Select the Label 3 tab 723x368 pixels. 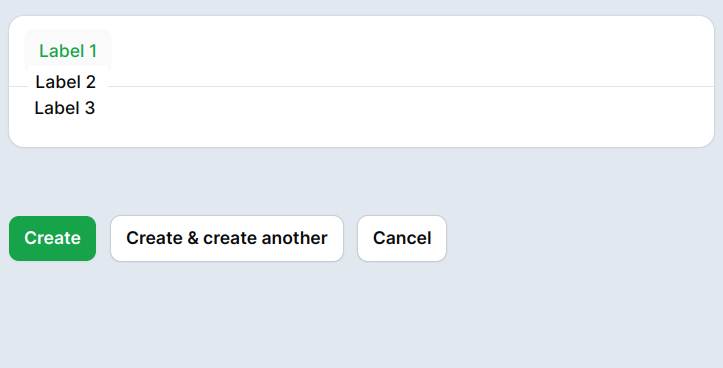65,108
